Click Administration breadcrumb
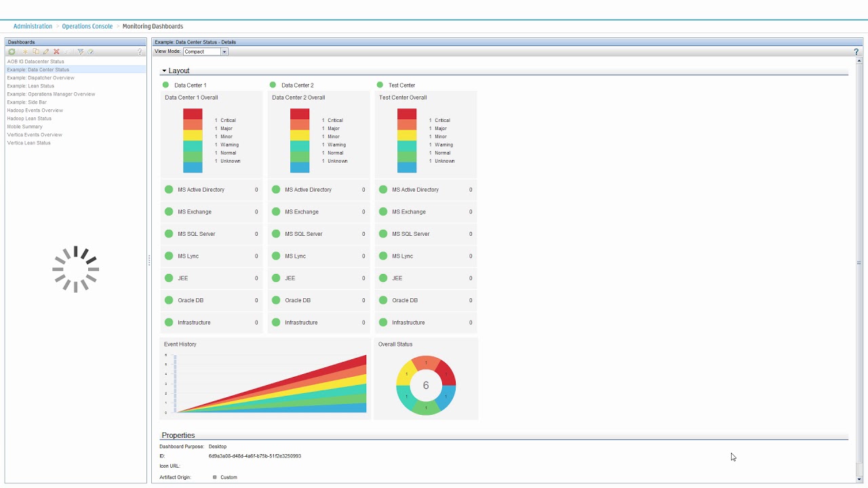The width and height of the screenshot is (868, 488). point(33,26)
